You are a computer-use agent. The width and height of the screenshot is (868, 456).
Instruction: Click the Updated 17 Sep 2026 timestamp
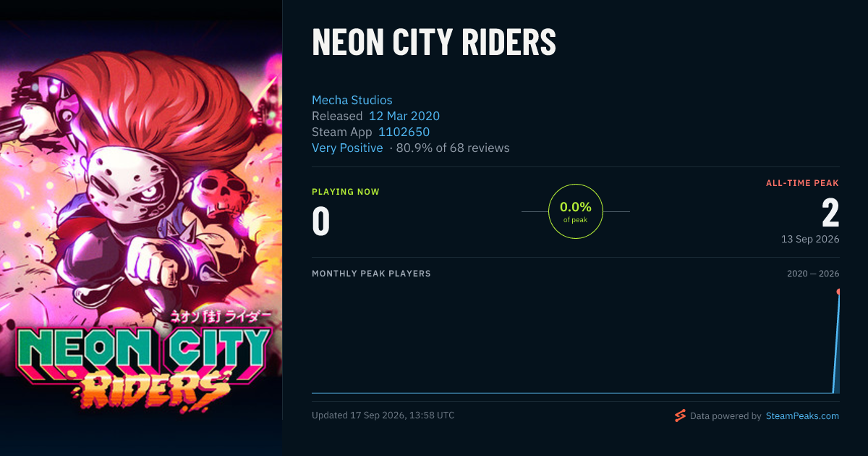coord(383,415)
